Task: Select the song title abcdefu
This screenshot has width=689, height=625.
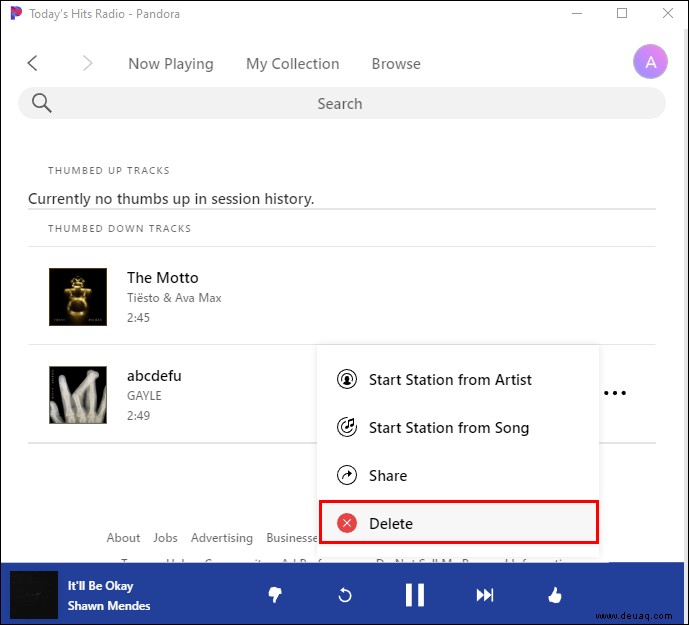Action: pyautogui.click(x=154, y=376)
